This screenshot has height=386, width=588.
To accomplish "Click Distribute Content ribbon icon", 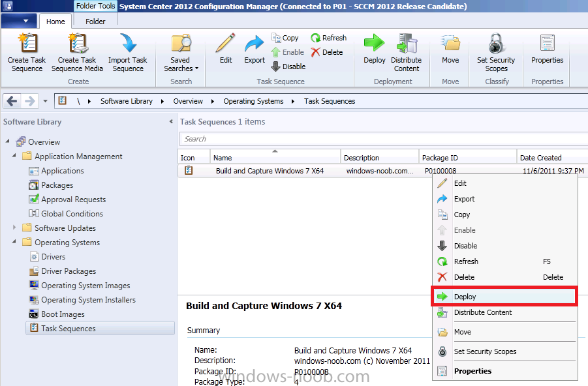I will pos(407,52).
